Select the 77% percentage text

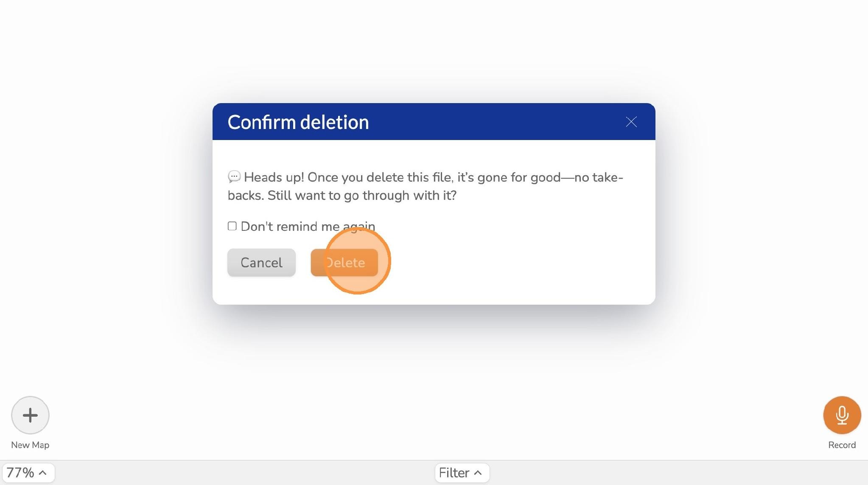click(x=20, y=472)
